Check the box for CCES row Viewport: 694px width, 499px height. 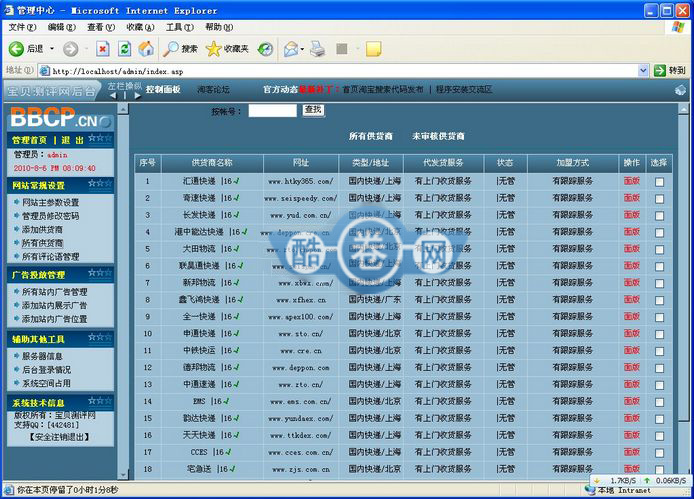[x=659, y=453]
